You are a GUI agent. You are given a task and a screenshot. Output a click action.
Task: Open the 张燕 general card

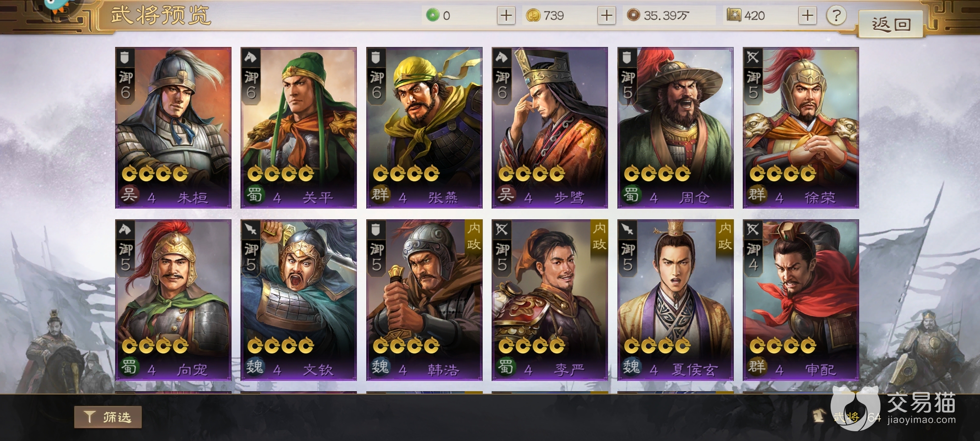[x=424, y=128]
